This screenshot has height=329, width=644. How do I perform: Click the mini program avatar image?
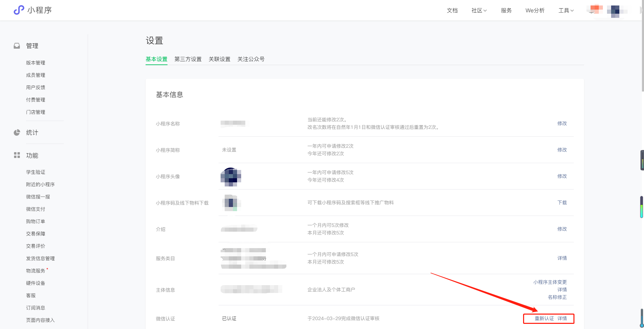tap(231, 177)
